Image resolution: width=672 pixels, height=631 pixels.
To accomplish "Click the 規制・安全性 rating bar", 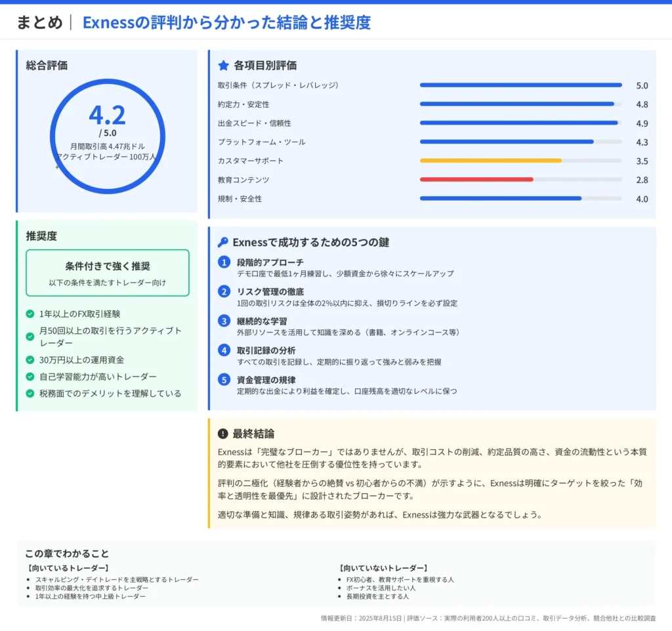I will click(x=520, y=198).
